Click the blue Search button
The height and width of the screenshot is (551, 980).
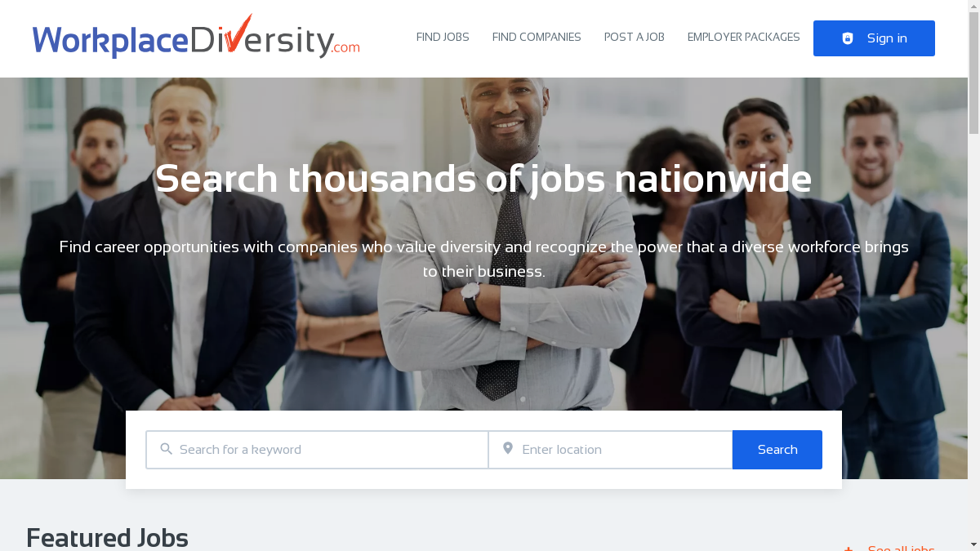[x=777, y=450]
